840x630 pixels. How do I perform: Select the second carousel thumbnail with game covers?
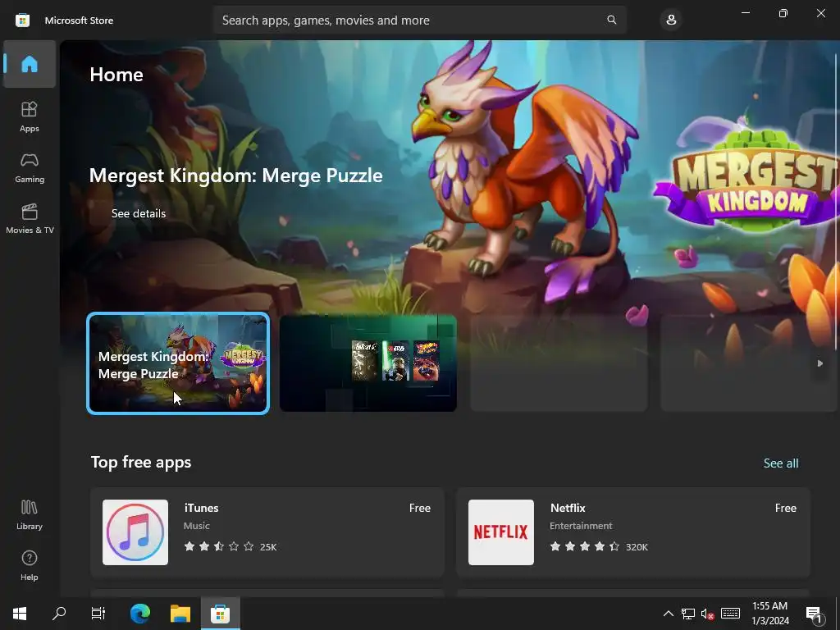(x=368, y=363)
